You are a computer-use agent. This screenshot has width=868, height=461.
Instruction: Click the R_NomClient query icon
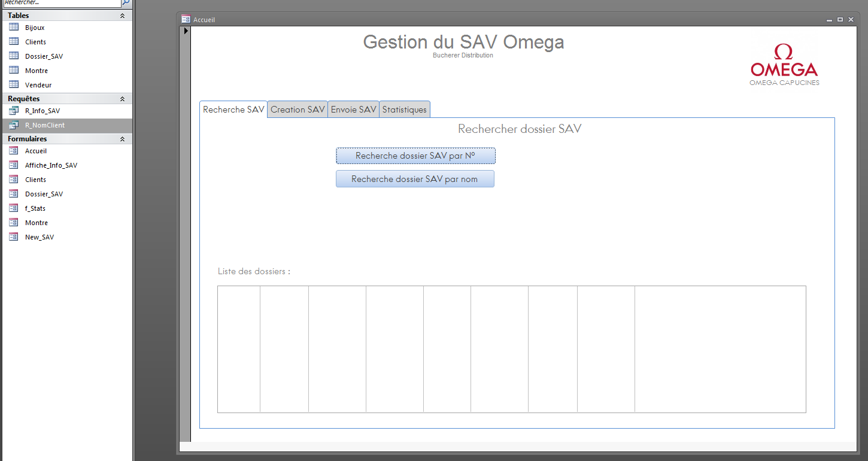point(14,125)
